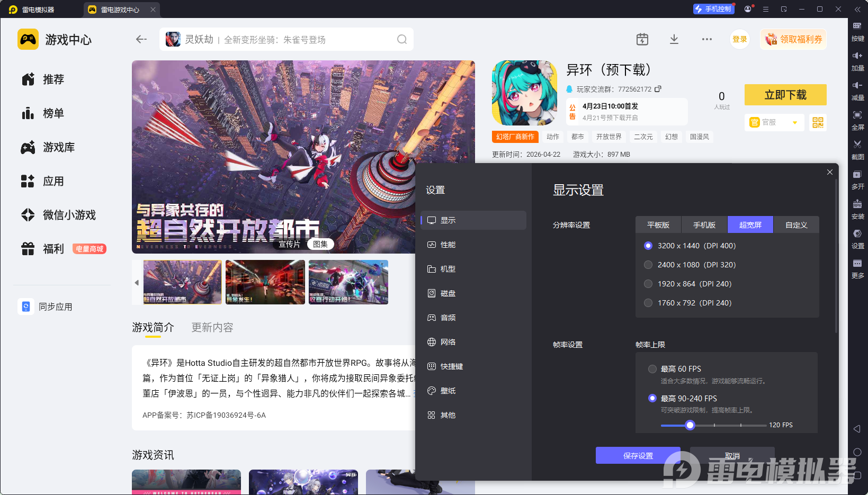868x495 pixels.
Task: Click the 手机控制 phone control button
Action: [x=713, y=9]
